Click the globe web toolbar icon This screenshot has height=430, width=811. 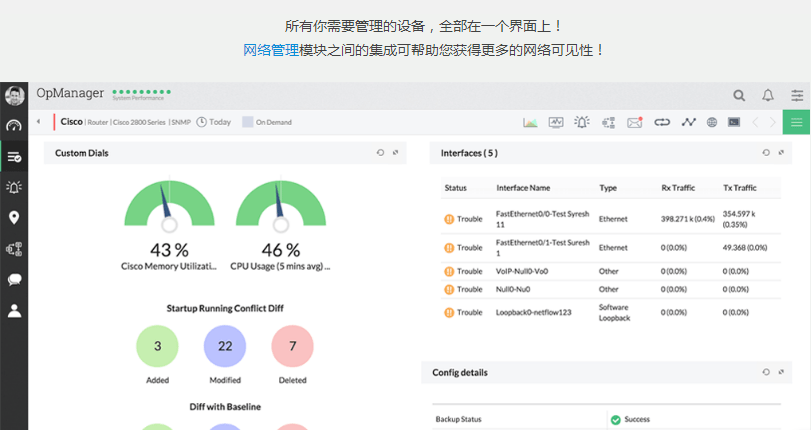click(x=712, y=122)
